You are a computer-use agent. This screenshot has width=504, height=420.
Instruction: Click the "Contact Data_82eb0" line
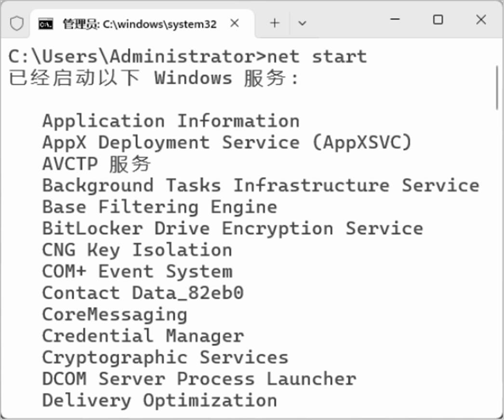[143, 293]
